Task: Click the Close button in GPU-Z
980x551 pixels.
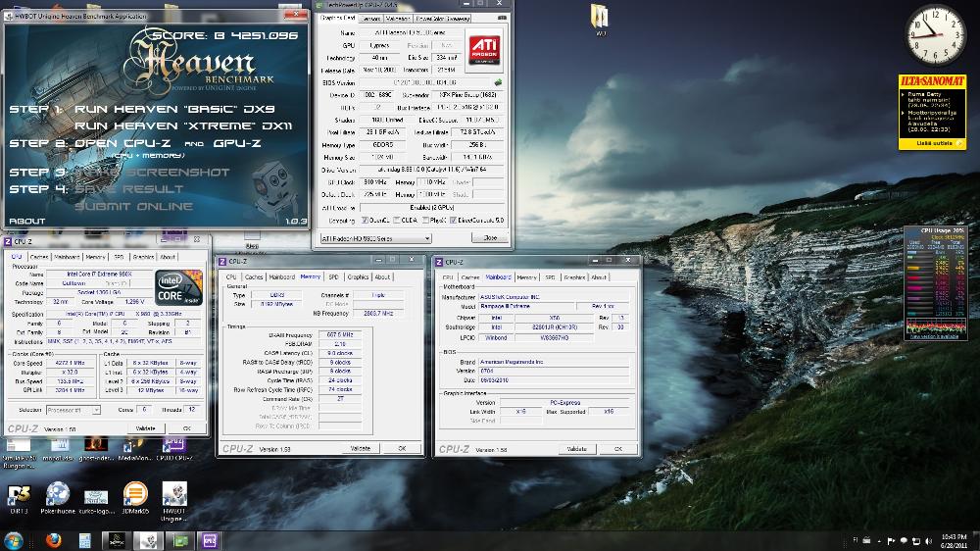Action: point(490,238)
